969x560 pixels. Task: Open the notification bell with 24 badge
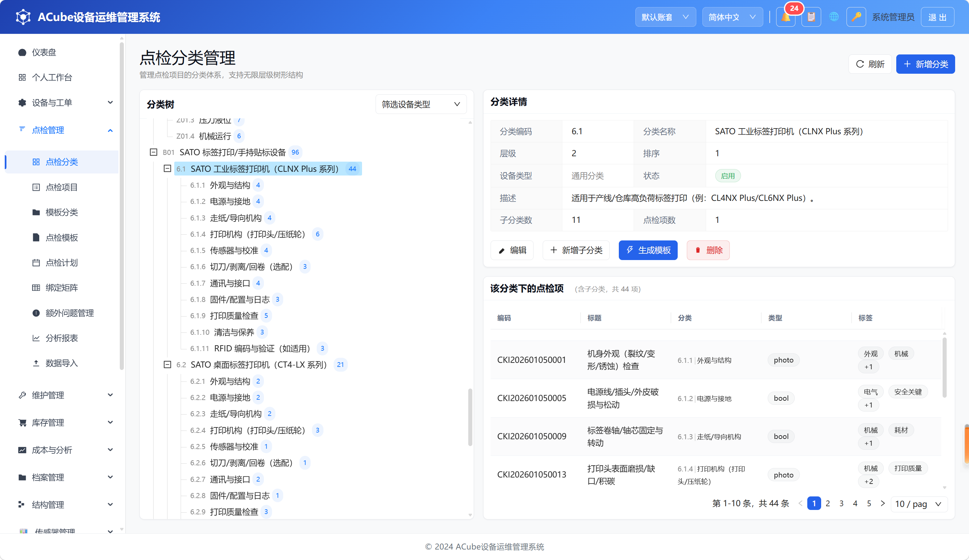click(x=786, y=17)
